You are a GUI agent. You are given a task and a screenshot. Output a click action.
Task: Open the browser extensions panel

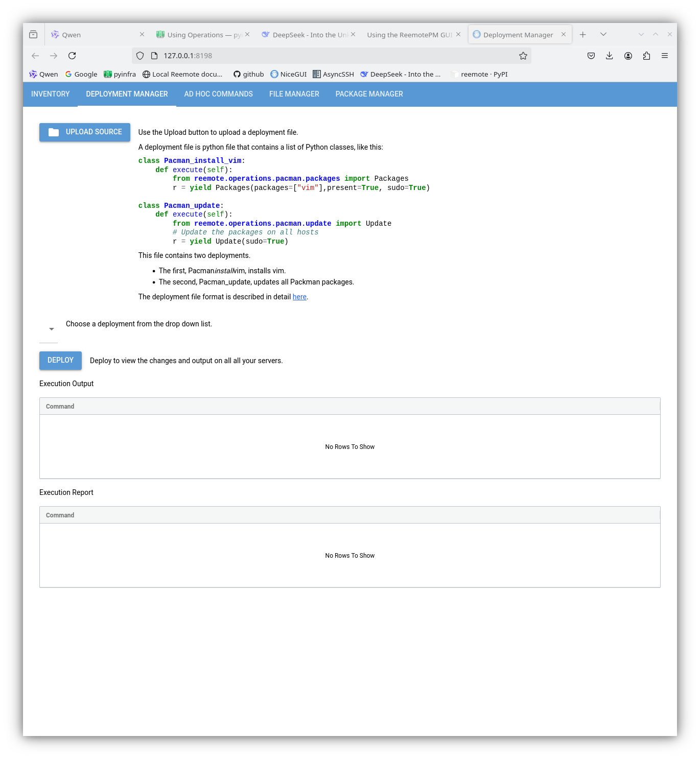646,55
